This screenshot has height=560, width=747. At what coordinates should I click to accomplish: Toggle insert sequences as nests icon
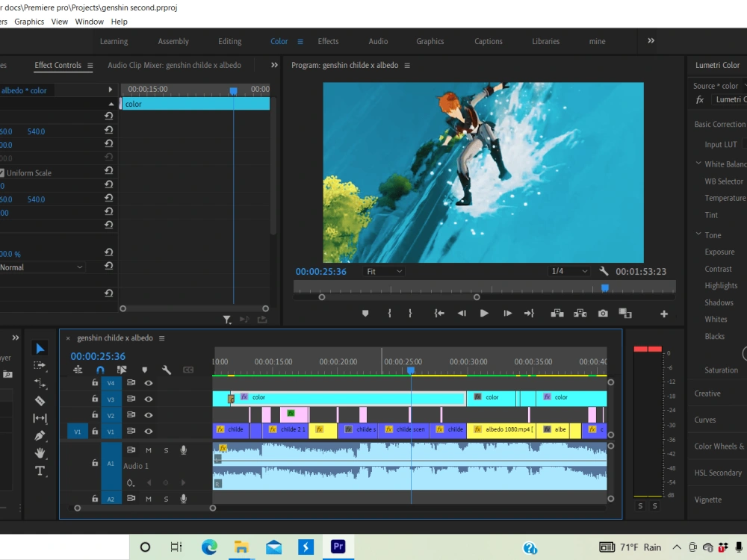click(x=78, y=370)
